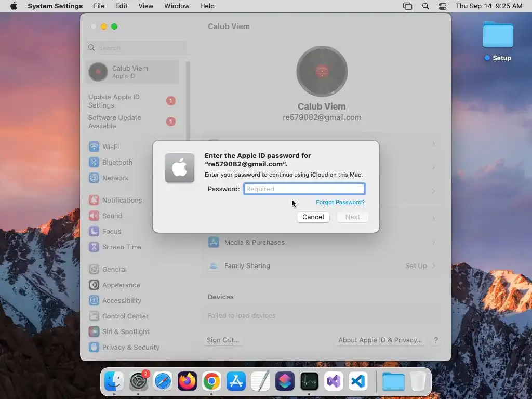Click the vinyl record profile picture

point(322,71)
